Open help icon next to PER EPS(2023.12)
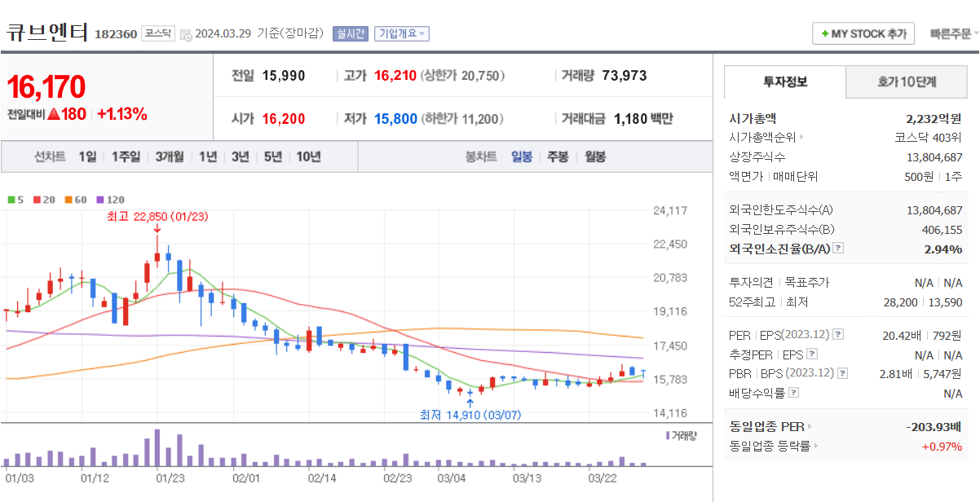The height and width of the screenshot is (502, 980). click(838, 335)
